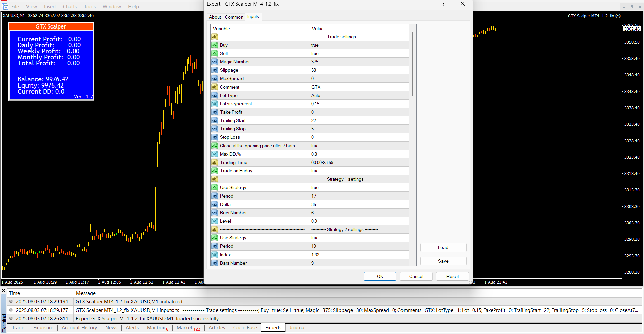Open the Lot Type Auto value dropdown
Image resolution: width=644 pixels, height=334 pixels.
pyautogui.click(x=359, y=95)
